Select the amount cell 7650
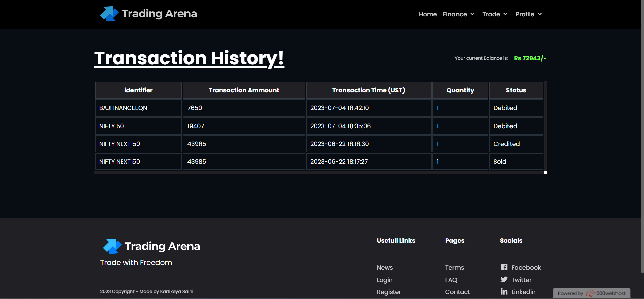 (x=244, y=108)
